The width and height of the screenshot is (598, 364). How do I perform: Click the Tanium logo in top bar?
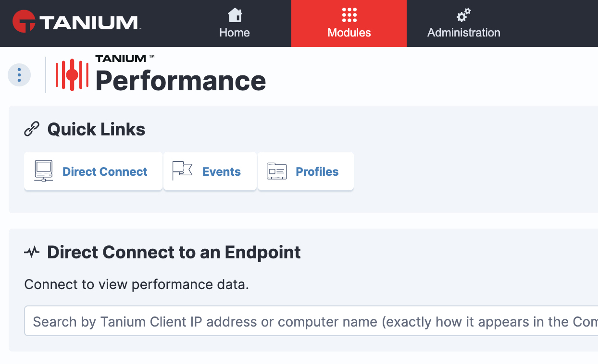(76, 22)
